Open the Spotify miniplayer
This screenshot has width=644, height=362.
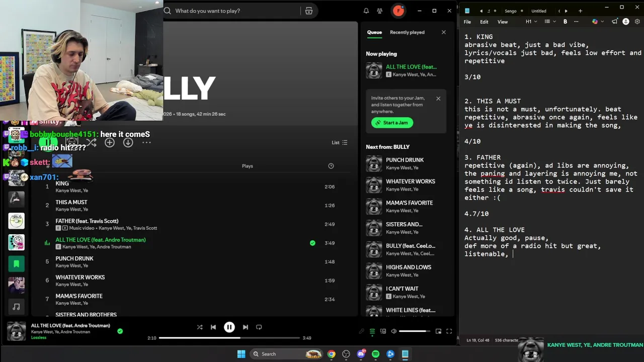[438, 331]
